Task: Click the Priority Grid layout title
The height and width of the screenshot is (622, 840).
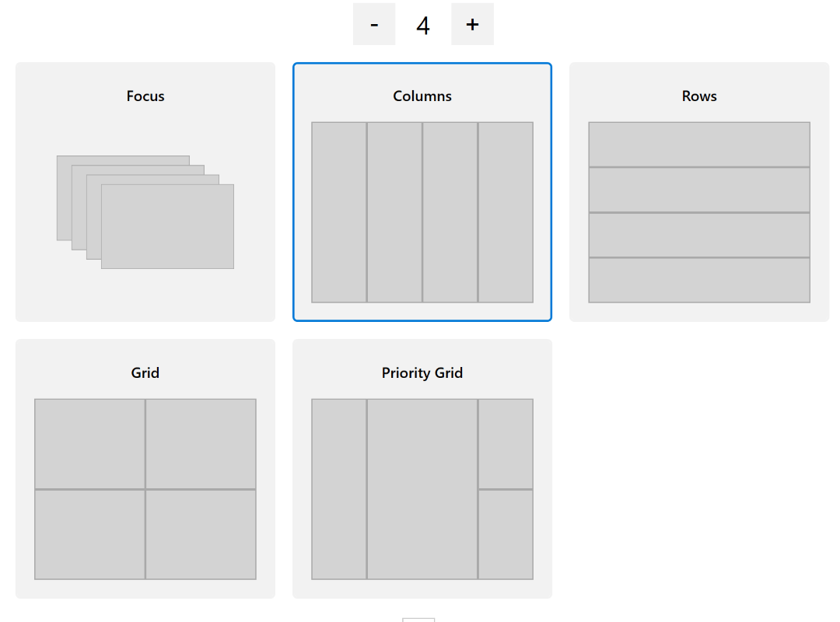Action: [x=422, y=373]
